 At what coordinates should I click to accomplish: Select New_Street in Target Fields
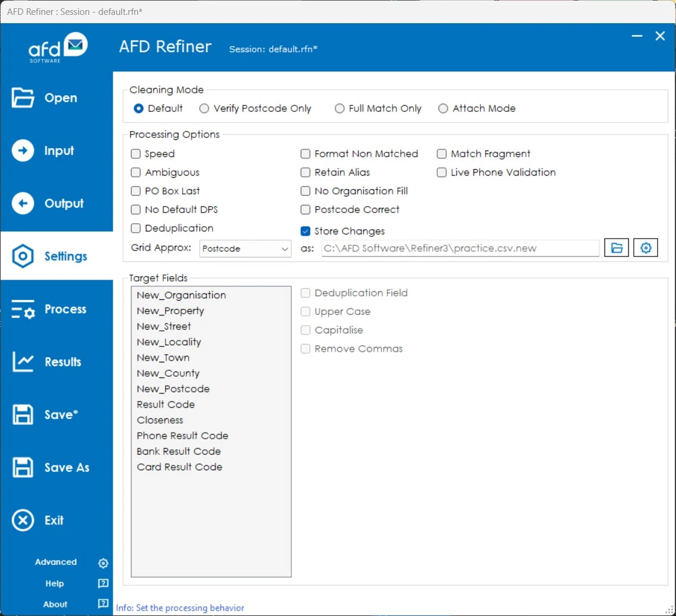click(211, 327)
